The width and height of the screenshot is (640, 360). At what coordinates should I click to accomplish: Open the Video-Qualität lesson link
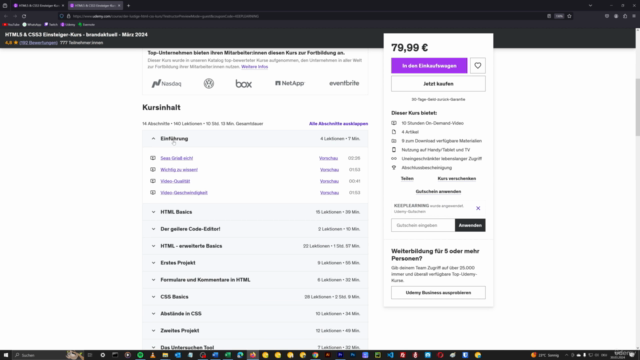[175, 181]
